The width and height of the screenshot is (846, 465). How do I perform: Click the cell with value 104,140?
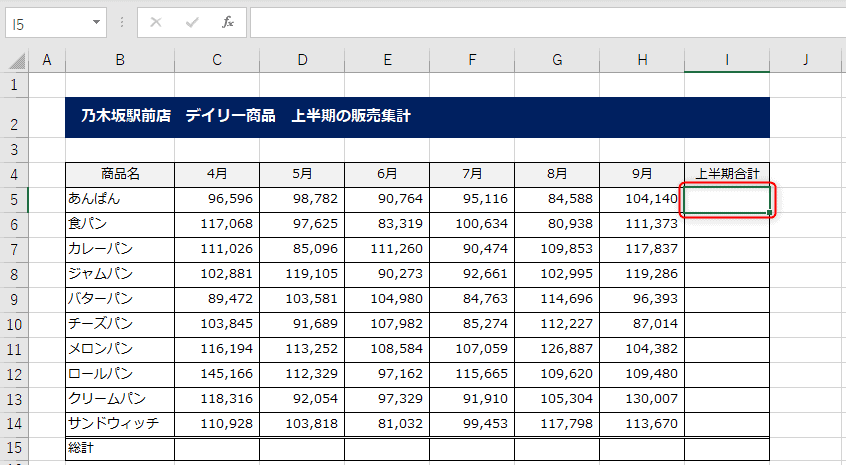point(642,200)
